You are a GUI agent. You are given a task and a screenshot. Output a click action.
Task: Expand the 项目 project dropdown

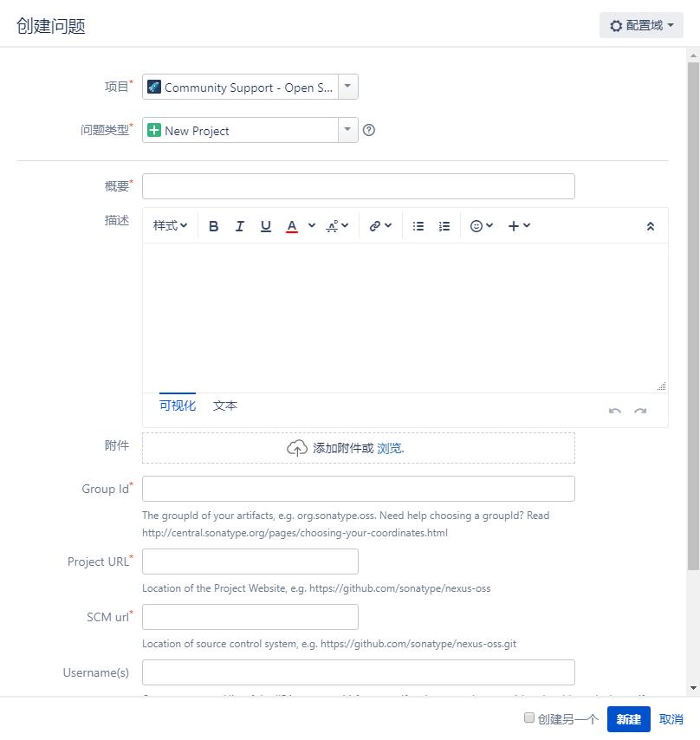[x=347, y=87]
